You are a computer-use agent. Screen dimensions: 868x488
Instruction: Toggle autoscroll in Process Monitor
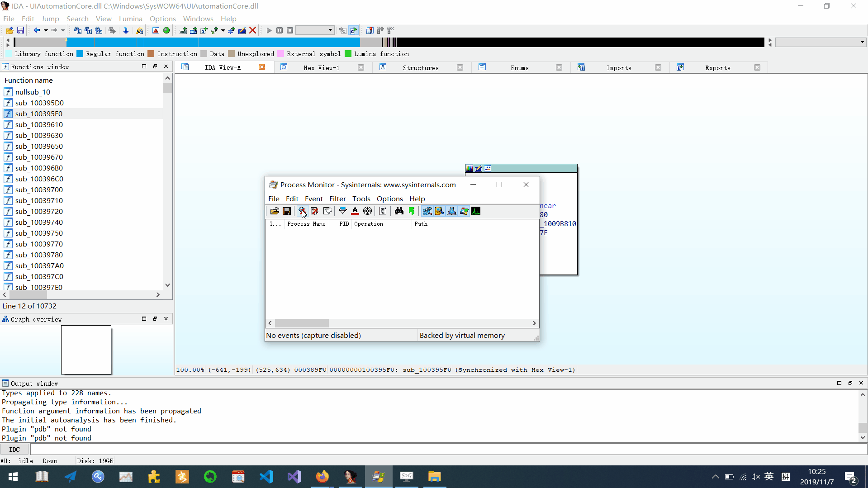pyautogui.click(x=315, y=211)
